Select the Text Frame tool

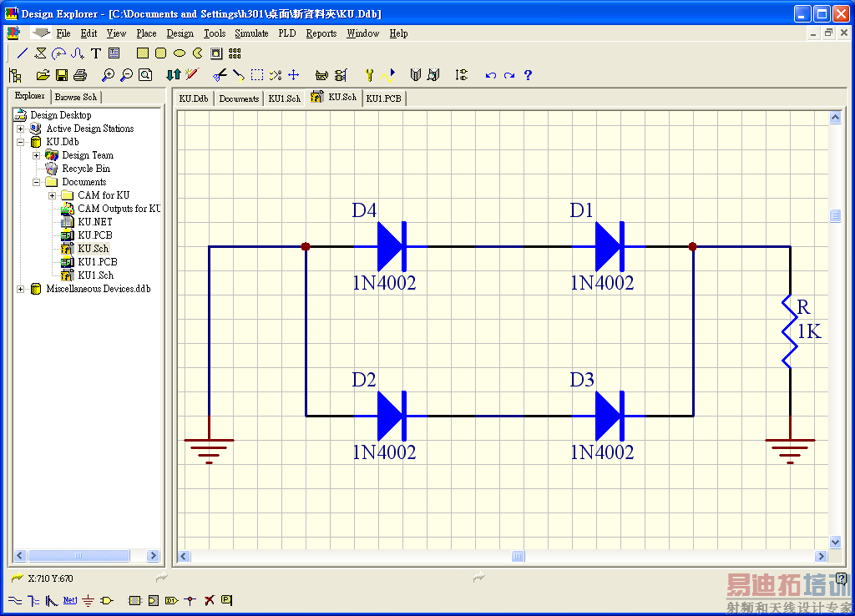point(114,53)
